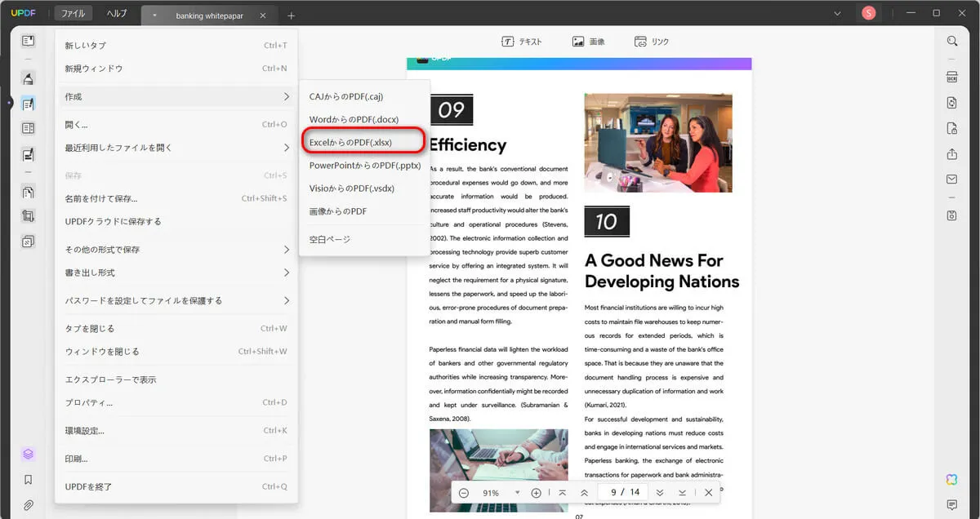Image resolution: width=980 pixels, height=519 pixels.
Task: Click the share/upload icon in right sidebar
Action: [x=952, y=154]
